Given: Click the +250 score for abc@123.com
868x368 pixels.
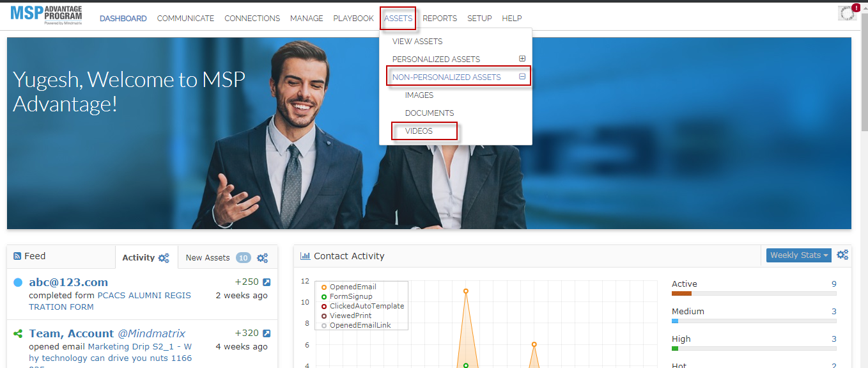Looking at the screenshot, I should pos(247,282).
